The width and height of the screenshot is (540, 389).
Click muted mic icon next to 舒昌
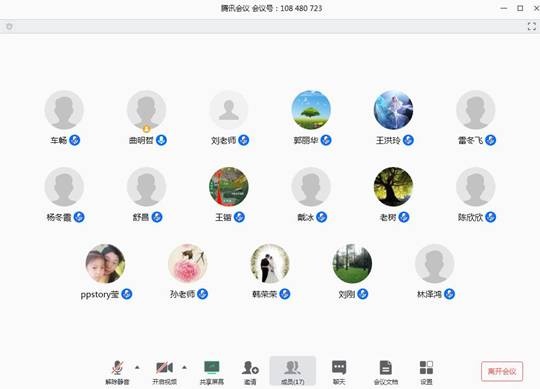point(157,217)
